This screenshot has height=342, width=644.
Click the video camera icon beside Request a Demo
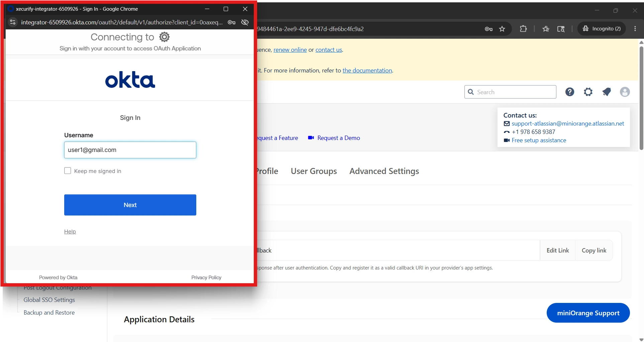click(x=311, y=138)
